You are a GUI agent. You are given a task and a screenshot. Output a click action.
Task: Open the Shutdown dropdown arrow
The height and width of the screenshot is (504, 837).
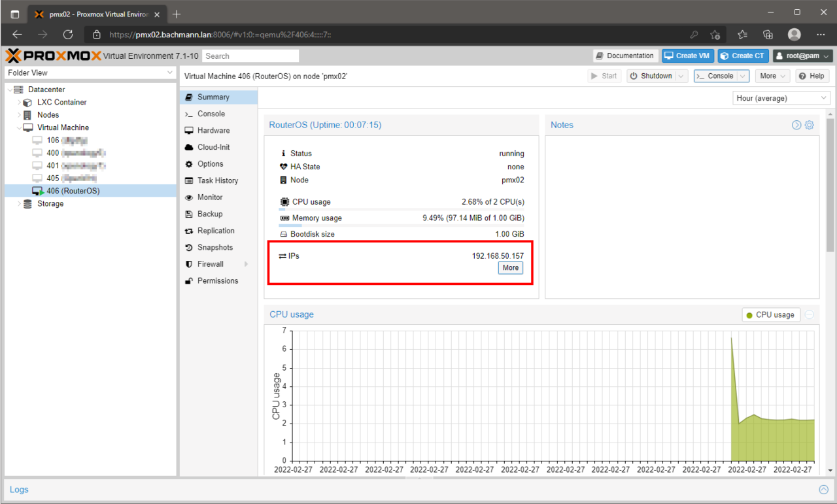[681, 76]
